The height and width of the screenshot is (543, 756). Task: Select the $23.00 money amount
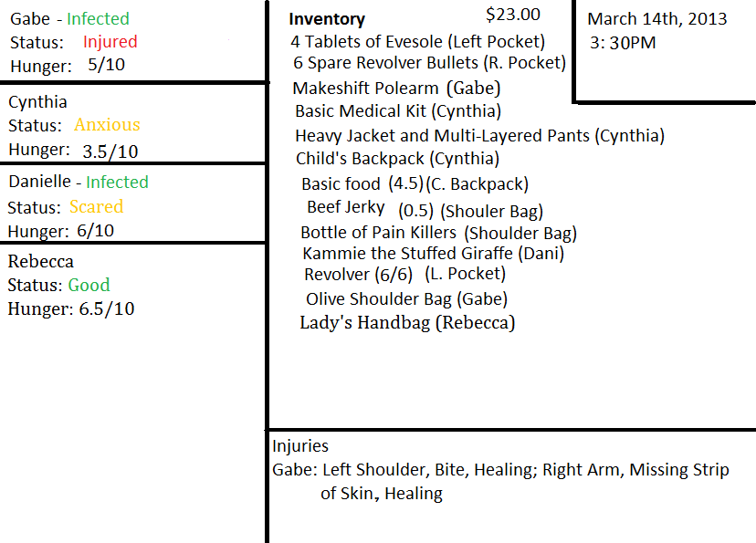click(513, 14)
